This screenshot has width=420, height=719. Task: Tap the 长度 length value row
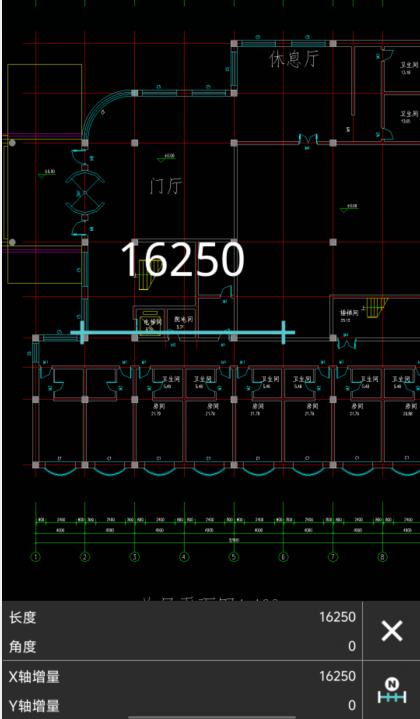pos(182,617)
